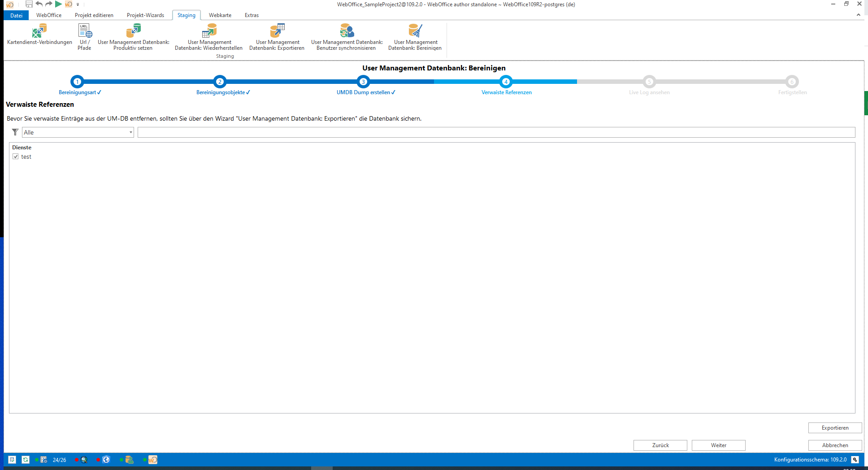This screenshot has height=470, width=868.
Task: Click the 24/26 counter in status bar
Action: (x=59, y=460)
